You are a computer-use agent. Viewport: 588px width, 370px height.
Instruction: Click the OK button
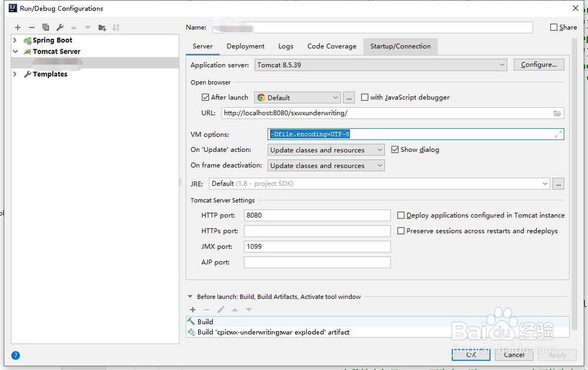[471, 355]
